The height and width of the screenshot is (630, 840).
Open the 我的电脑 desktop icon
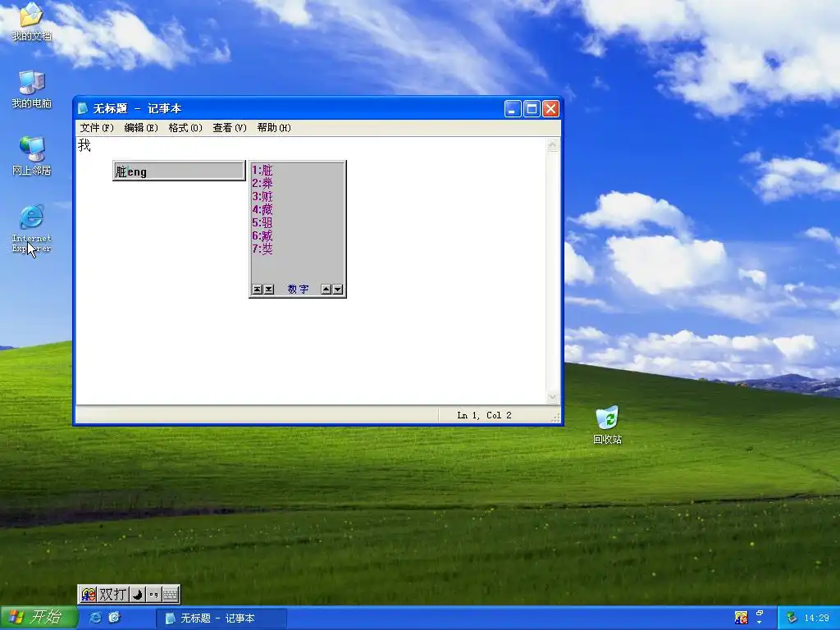(31, 89)
